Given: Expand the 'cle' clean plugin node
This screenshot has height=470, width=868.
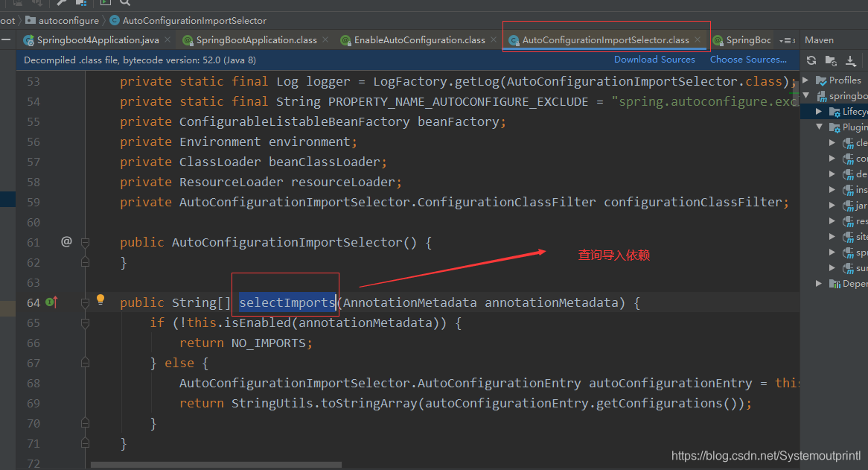Looking at the screenshot, I should (832, 143).
